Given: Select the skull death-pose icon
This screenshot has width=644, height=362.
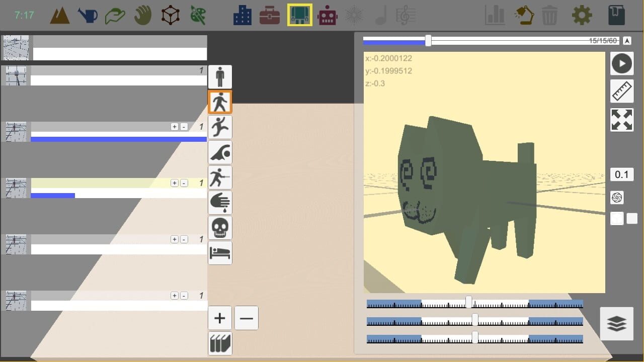Looking at the screenshot, I should tap(220, 227).
